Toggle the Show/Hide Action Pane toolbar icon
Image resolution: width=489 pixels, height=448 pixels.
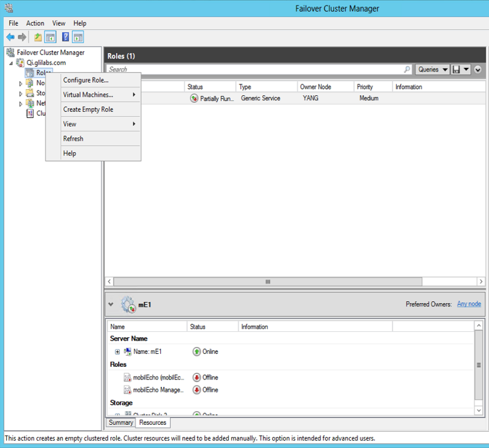(x=78, y=37)
